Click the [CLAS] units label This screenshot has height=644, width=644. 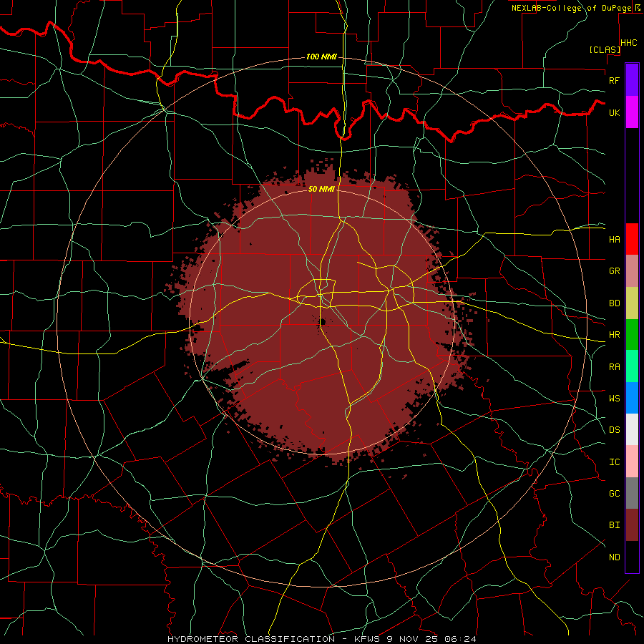(605, 50)
